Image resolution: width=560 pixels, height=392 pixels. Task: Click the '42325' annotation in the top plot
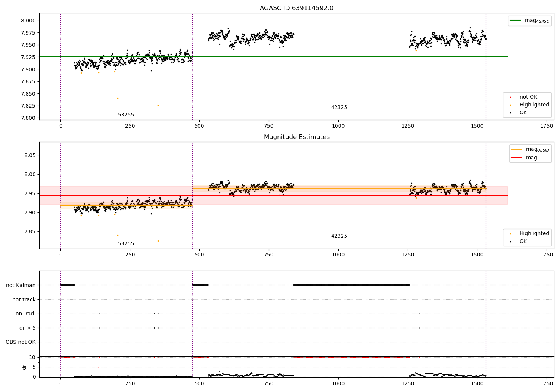339,108
